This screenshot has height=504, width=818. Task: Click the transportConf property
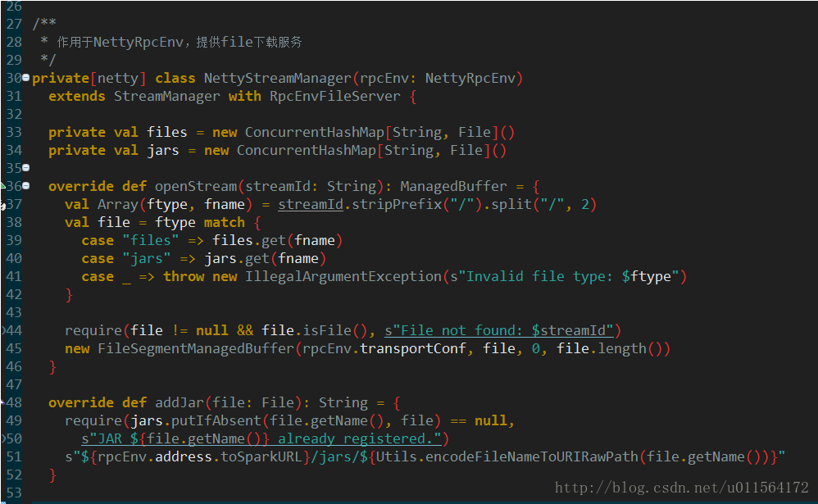coord(412,348)
